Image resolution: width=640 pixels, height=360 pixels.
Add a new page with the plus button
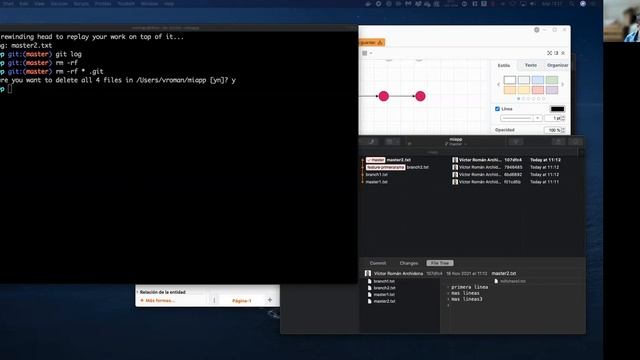coord(270,300)
